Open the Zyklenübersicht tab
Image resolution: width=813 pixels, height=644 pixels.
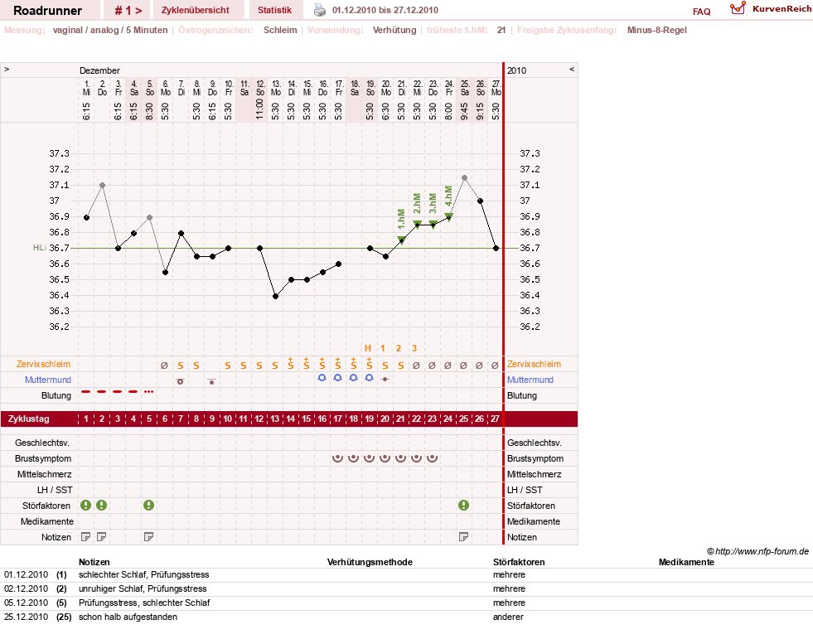pos(196,11)
